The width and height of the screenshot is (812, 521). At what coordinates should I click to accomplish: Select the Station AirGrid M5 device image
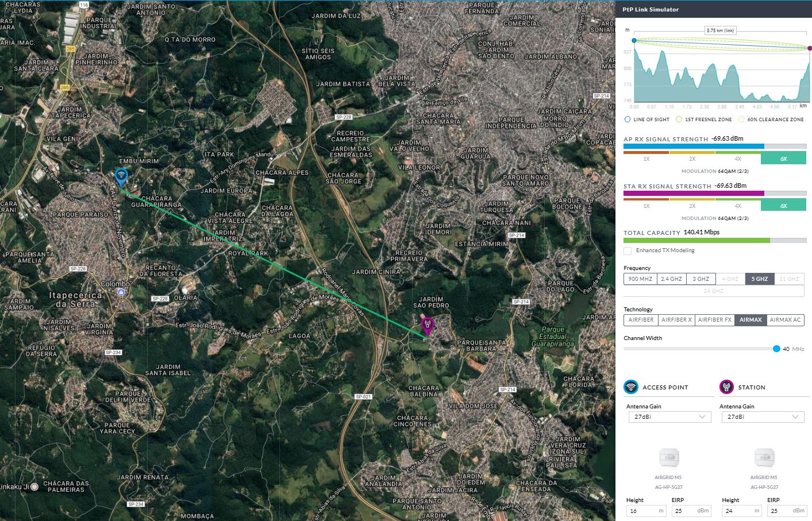click(x=764, y=459)
